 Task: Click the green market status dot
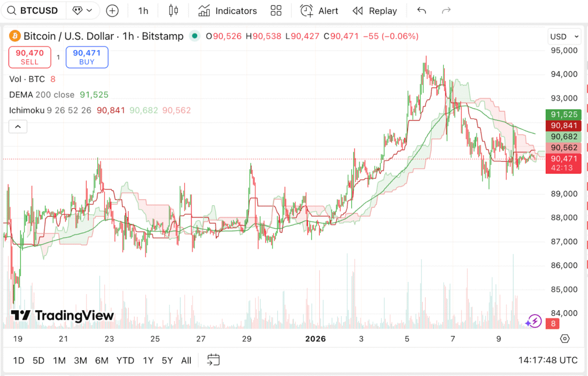[x=194, y=36]
